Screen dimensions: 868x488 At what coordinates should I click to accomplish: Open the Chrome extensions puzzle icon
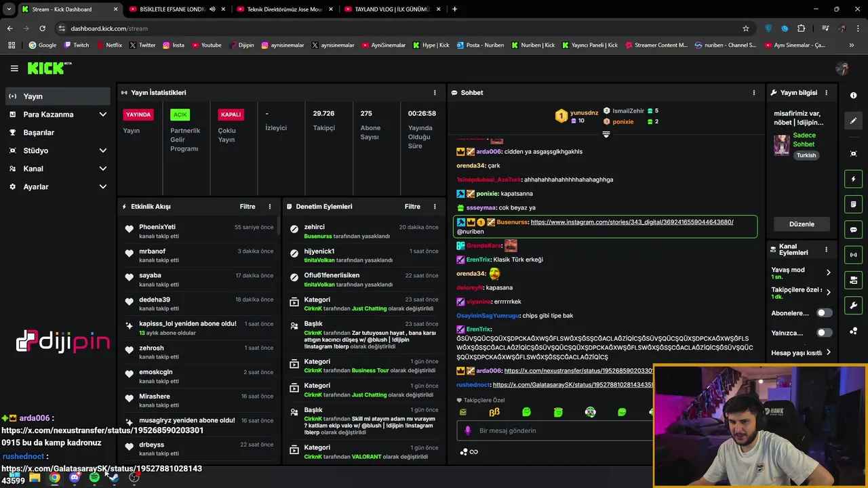(802, 28)
